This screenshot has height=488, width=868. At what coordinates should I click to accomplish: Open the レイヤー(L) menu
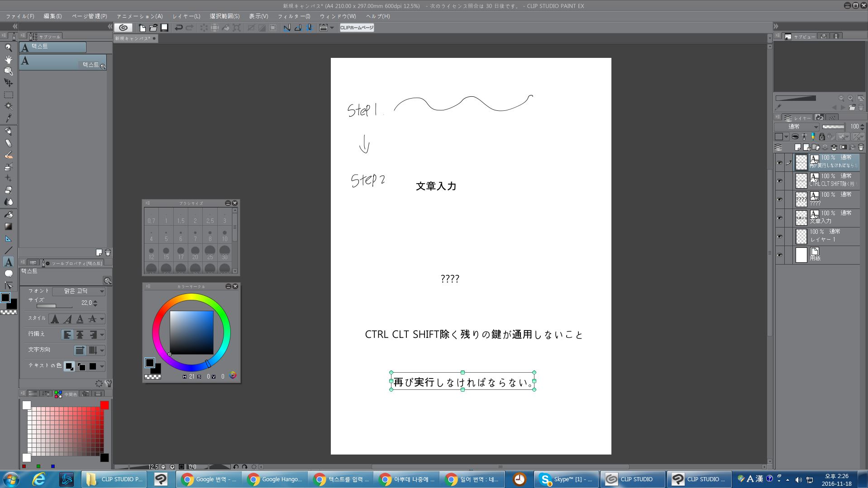click(186, 16)
